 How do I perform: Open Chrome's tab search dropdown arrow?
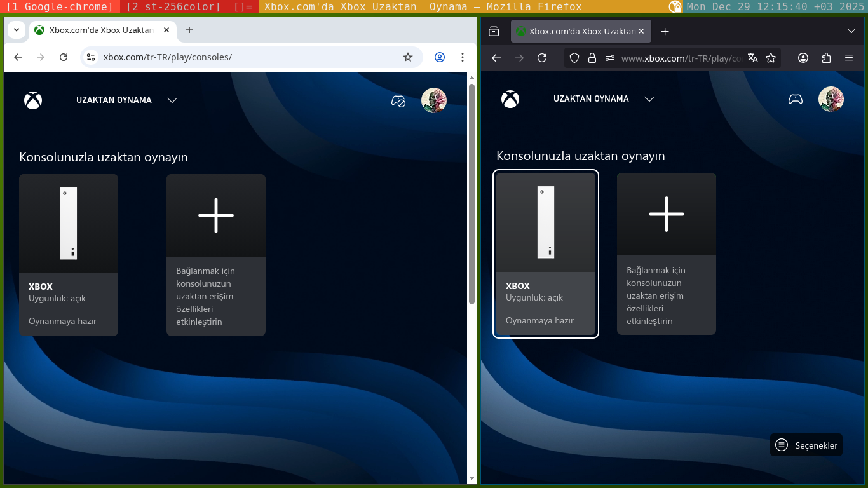click(x=17, y=30)
